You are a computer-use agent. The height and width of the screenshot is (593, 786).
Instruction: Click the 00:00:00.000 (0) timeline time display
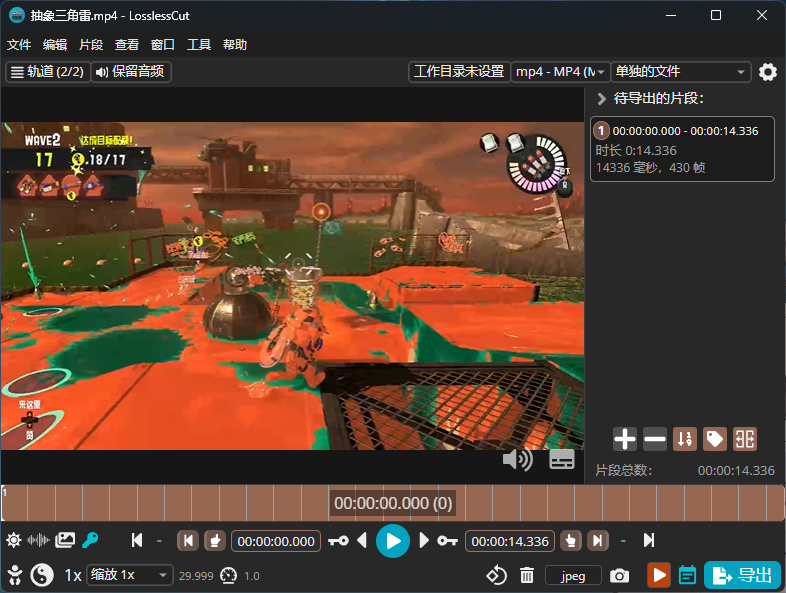(393, 503)
